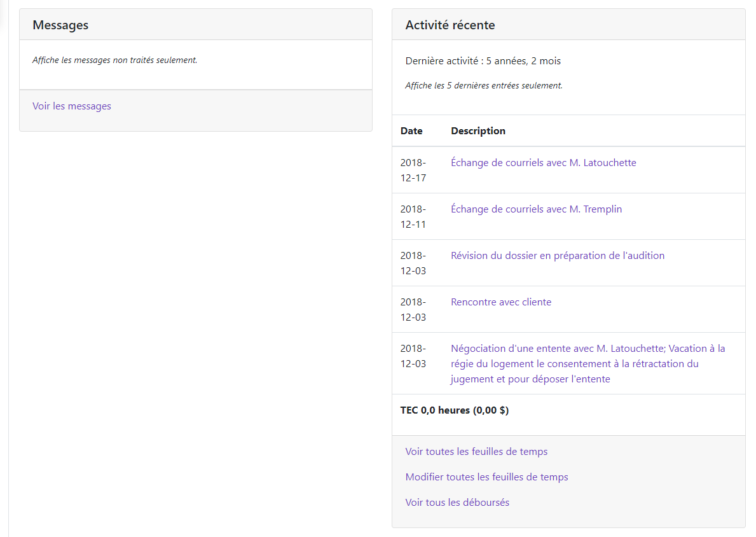Click the Messages panel header
Viewport: 756px width, 537px height.
[60, 25]
